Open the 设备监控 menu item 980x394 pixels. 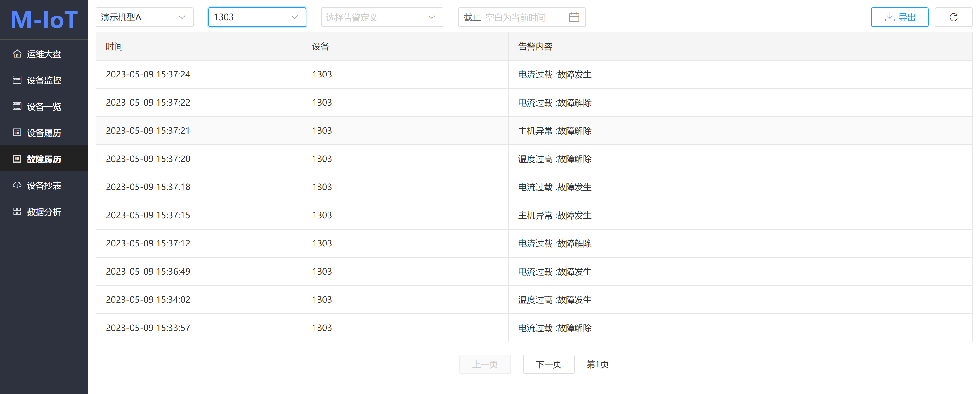[x=44, y=80]
